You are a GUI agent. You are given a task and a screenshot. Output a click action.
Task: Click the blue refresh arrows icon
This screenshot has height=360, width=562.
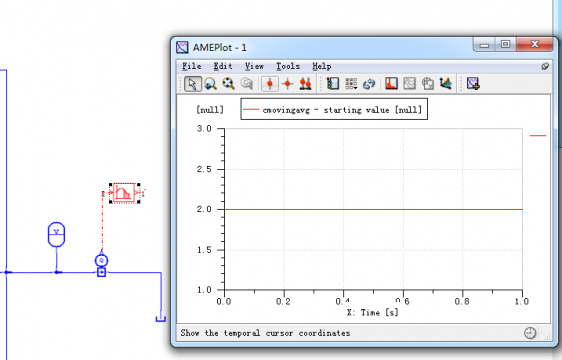point(369,84)
